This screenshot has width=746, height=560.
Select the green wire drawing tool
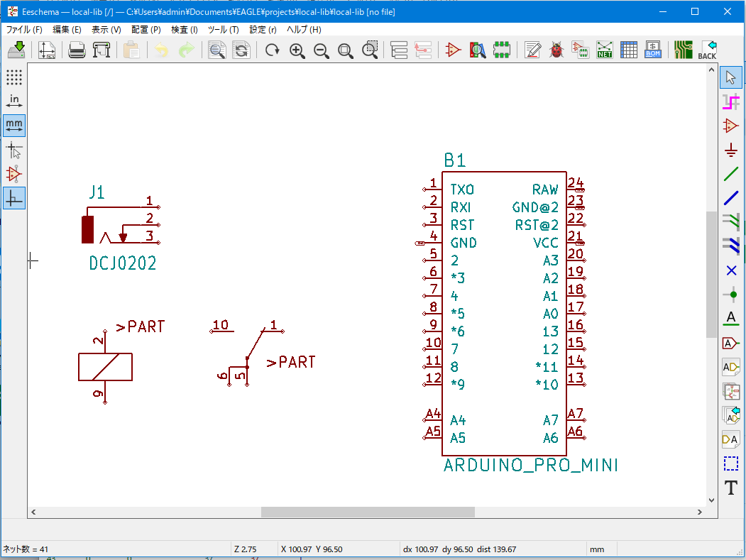click(x=731, y=174)
